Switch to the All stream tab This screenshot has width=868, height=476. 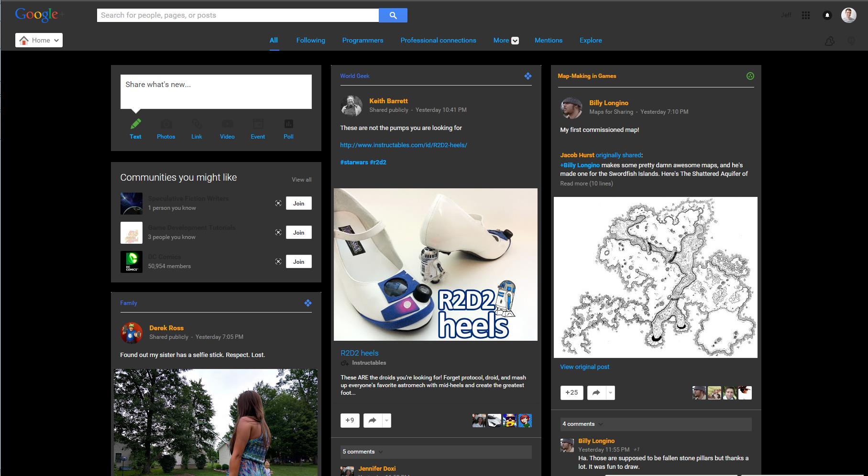pyautogui.click(x=274, y=41)
